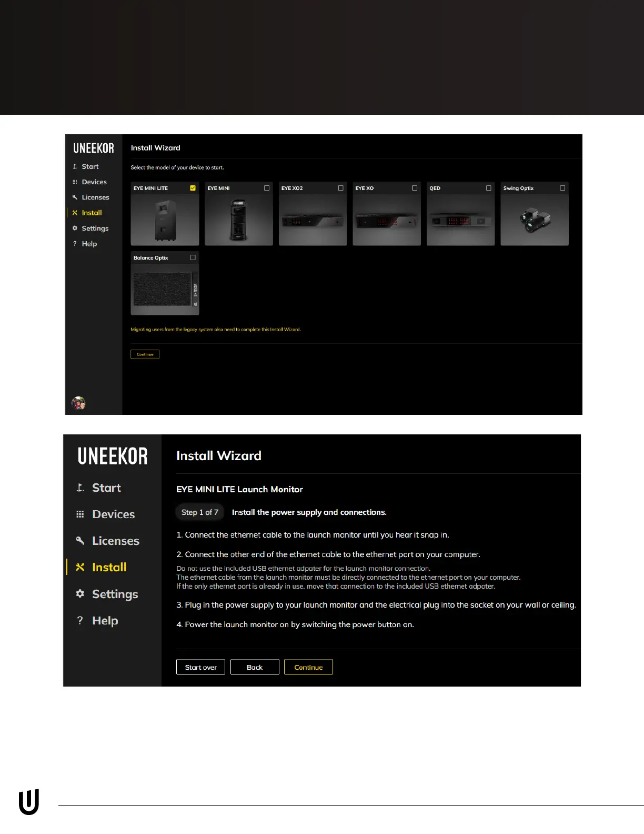Click the Install tools icon in upper sidebar
This screenshot has height=834, width=644.
tap(75, 213)
